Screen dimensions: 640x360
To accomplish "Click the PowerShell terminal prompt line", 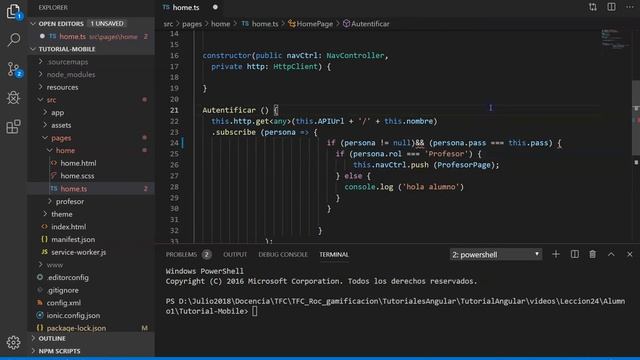I will (395, 306).
